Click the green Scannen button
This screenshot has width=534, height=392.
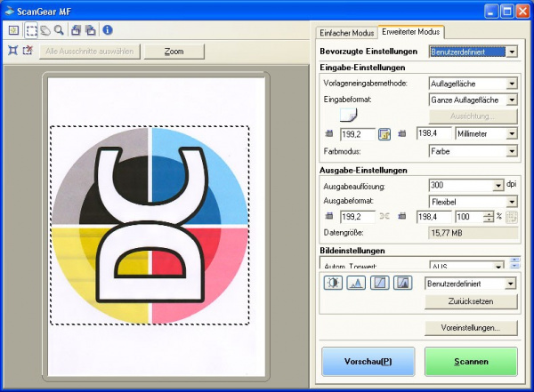click(x=471, y=362)
